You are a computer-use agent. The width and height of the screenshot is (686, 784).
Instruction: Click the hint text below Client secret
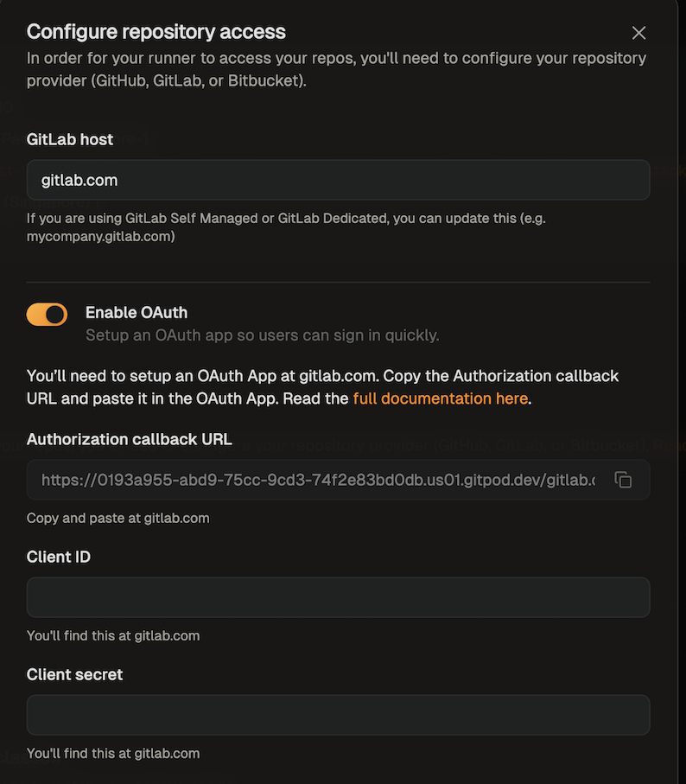[113, 753]
